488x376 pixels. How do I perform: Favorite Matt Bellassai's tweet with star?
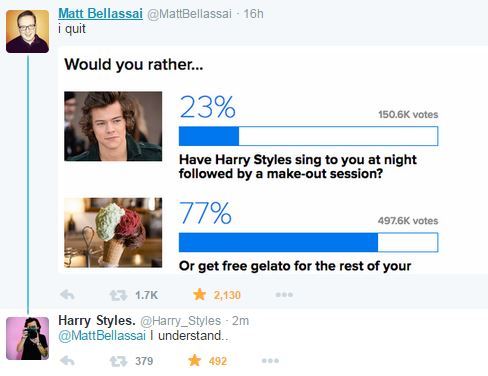199,295
